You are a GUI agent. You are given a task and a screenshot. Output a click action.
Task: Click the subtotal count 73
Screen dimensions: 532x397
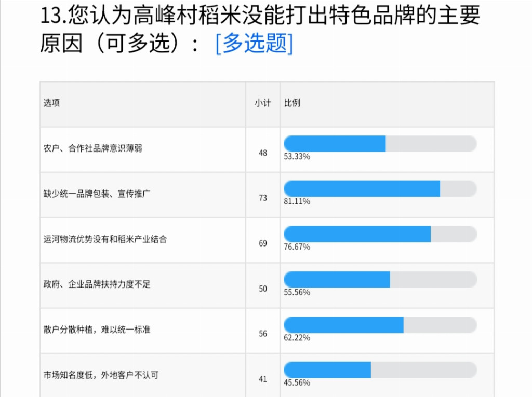pos(262,198)
